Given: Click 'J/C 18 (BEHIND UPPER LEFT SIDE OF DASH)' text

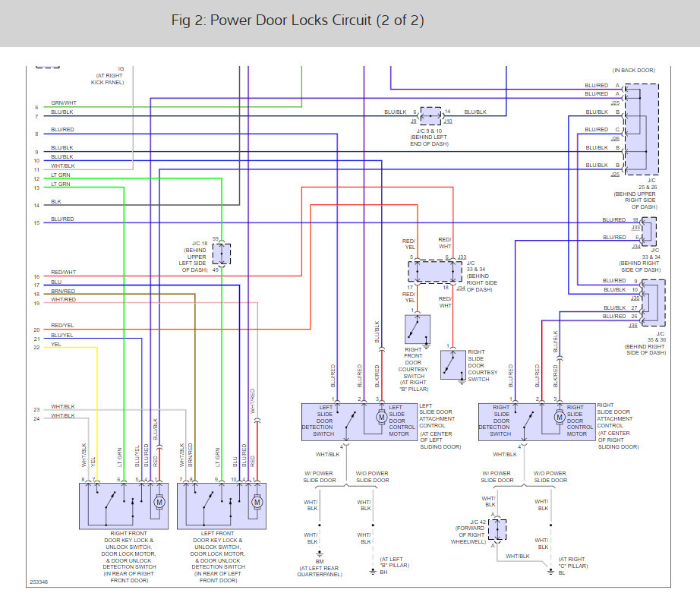Looking at the screenshot, I should (194, 257).
